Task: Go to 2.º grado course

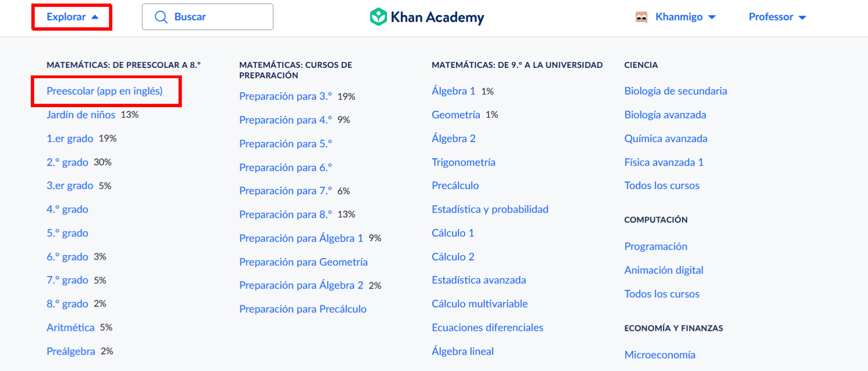Action: click(67, 162)
